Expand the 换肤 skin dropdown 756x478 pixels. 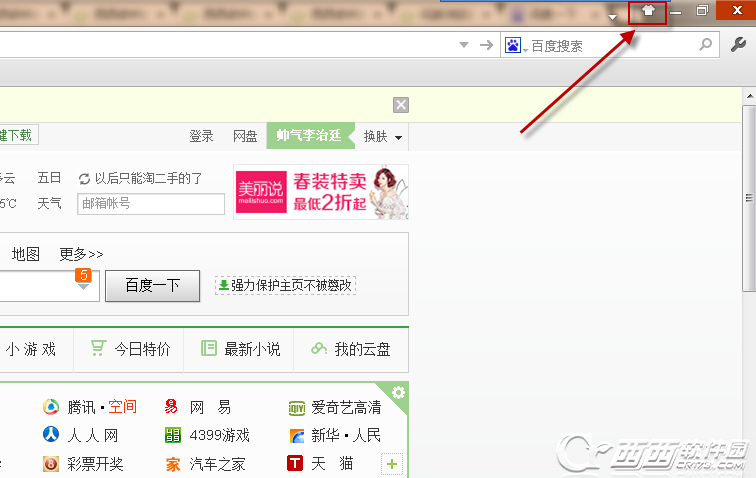383,137
